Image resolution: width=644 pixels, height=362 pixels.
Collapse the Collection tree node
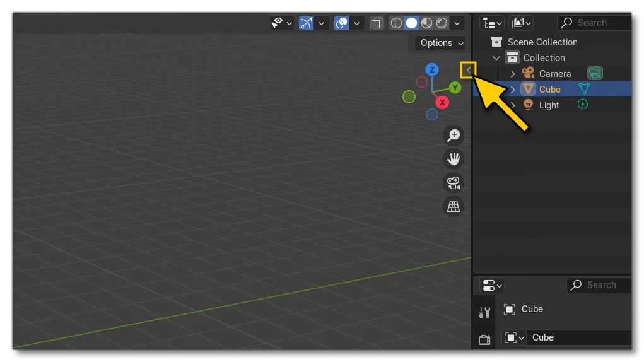pos(496,58)
